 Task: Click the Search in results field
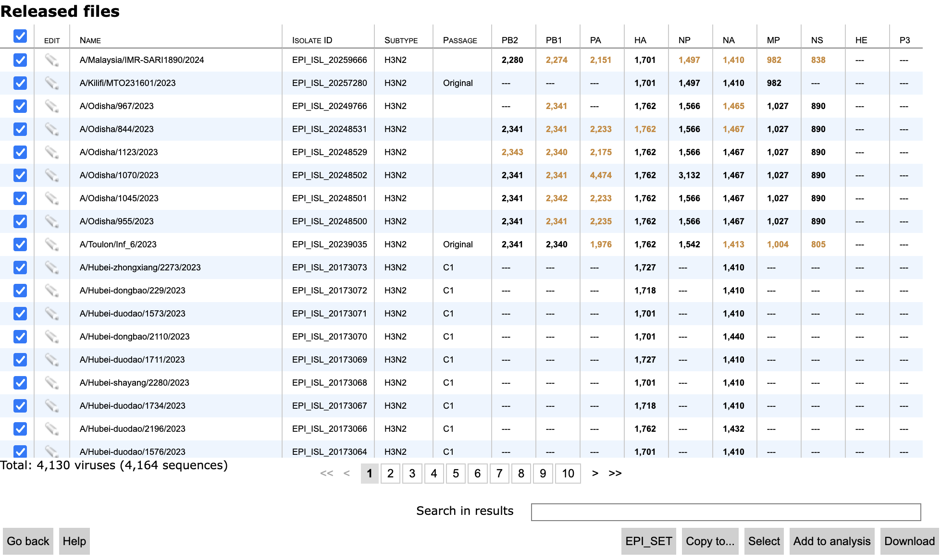tap(725, 512)
